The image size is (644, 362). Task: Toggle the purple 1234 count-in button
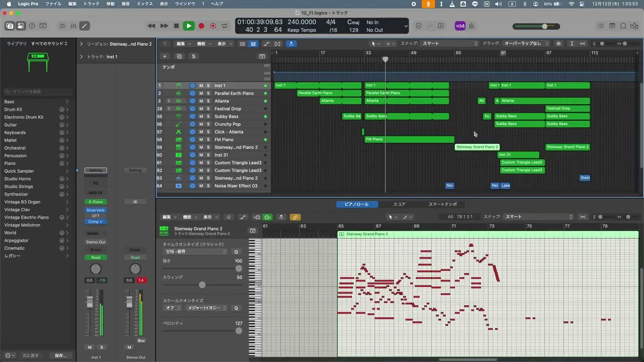click(460, 26)
